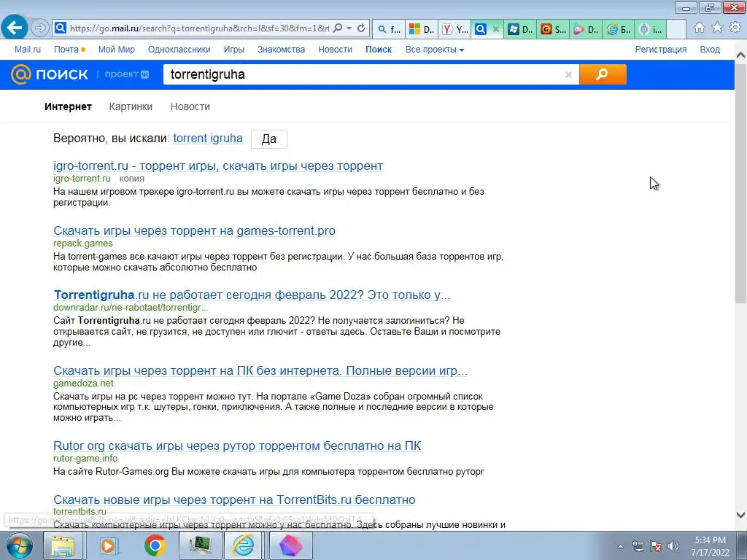Open the system monitor taskbar icon
The image size is (747, 560).
pos(201,545)
